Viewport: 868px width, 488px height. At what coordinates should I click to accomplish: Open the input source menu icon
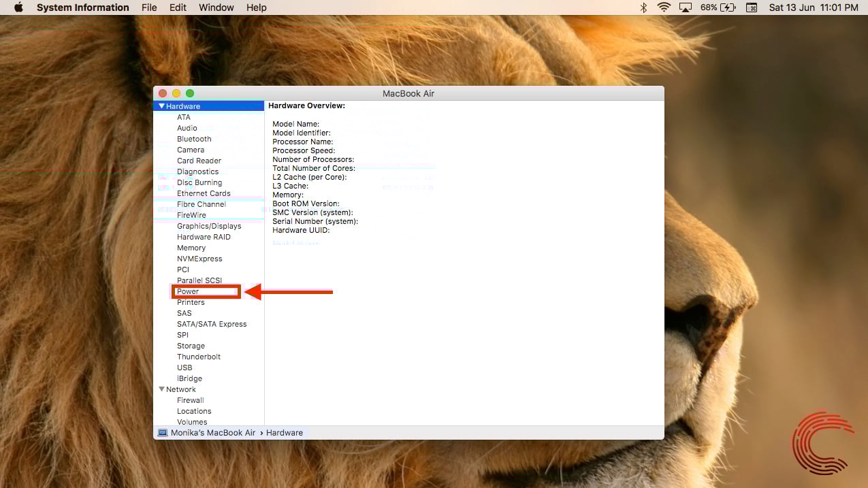tap(752, 7)
